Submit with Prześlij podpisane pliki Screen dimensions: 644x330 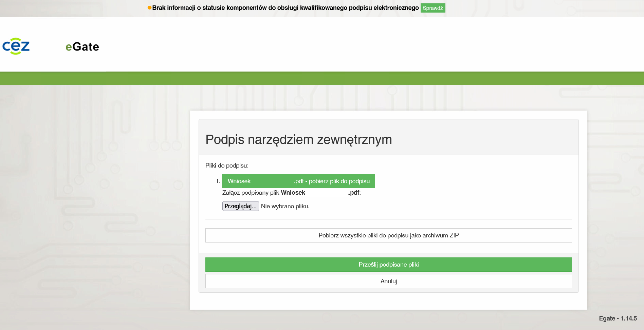[x=388, y=265]
